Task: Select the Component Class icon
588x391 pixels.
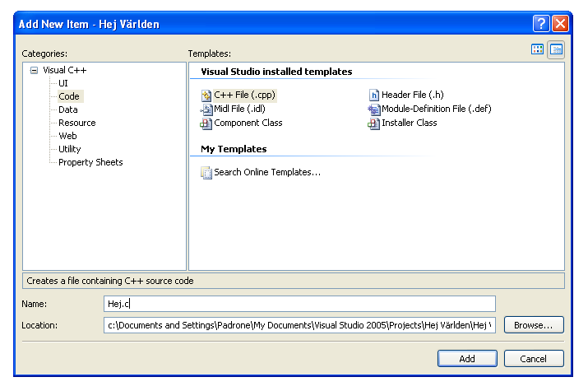Action: pyautogui.click(x=206, y=123)
